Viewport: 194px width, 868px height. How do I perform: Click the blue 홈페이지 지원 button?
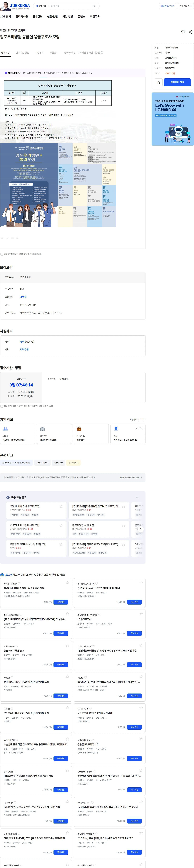177,82
